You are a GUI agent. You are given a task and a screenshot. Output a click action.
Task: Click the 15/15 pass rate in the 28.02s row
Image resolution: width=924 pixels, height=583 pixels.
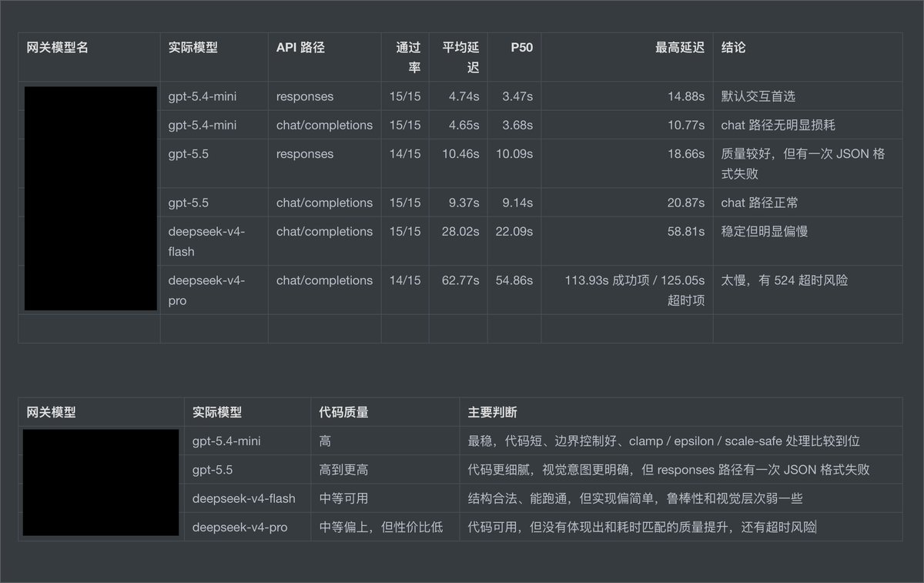coord(405,231)
